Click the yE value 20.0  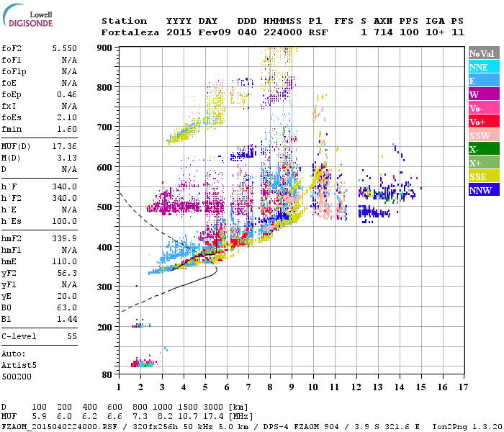[67, 297]
